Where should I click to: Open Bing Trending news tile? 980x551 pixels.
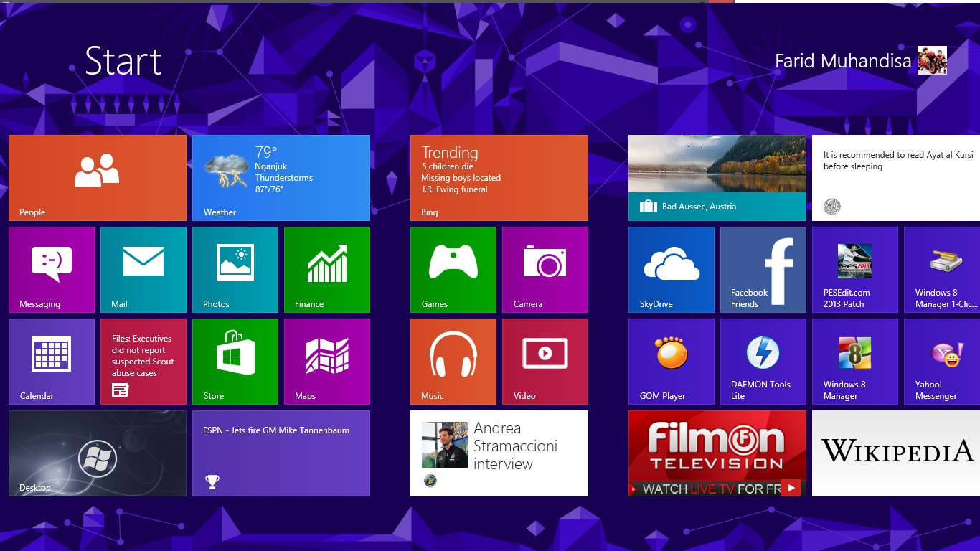[499, 177]
